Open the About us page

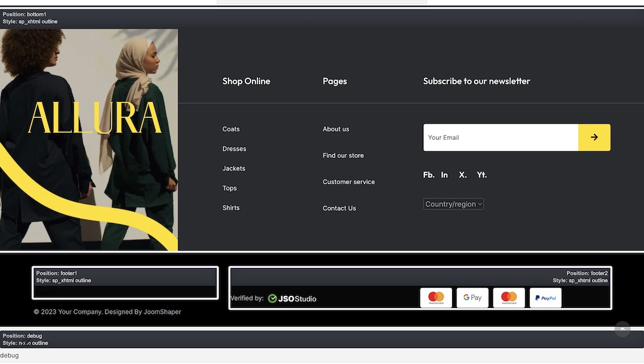coord(336,129)
